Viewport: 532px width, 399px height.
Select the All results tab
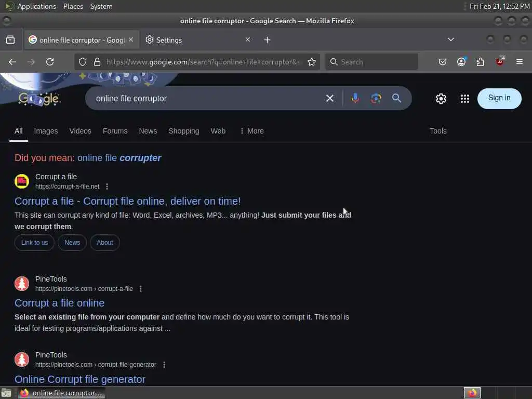(x=19, y=131)
